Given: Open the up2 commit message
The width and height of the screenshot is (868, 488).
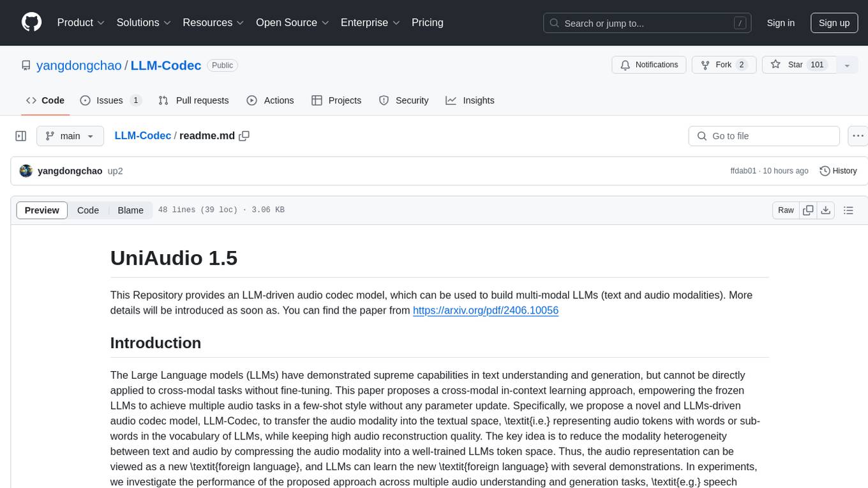Looking at the screenshot, I should click(x=116, y=171).
